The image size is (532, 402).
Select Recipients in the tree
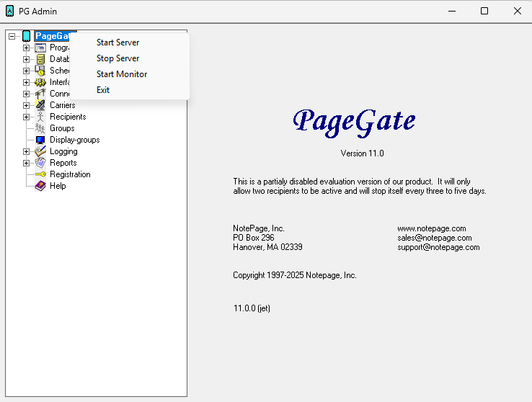click(68, 117)
